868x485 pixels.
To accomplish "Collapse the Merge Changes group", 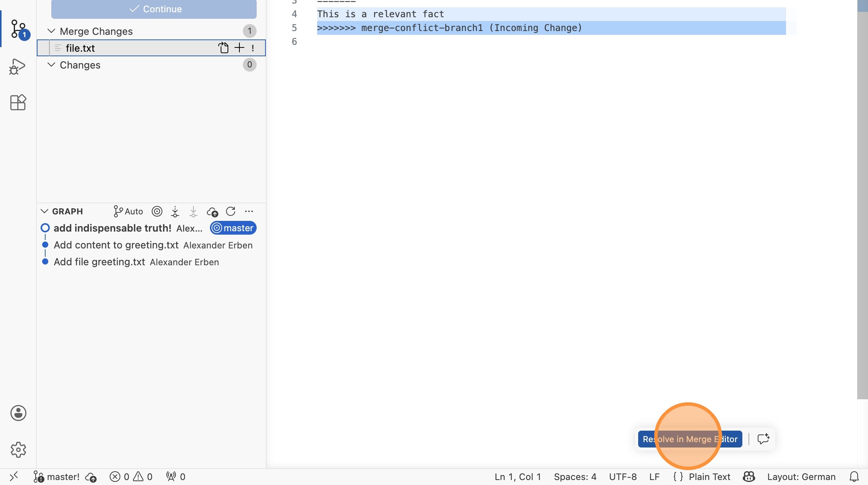I will 51,31.
